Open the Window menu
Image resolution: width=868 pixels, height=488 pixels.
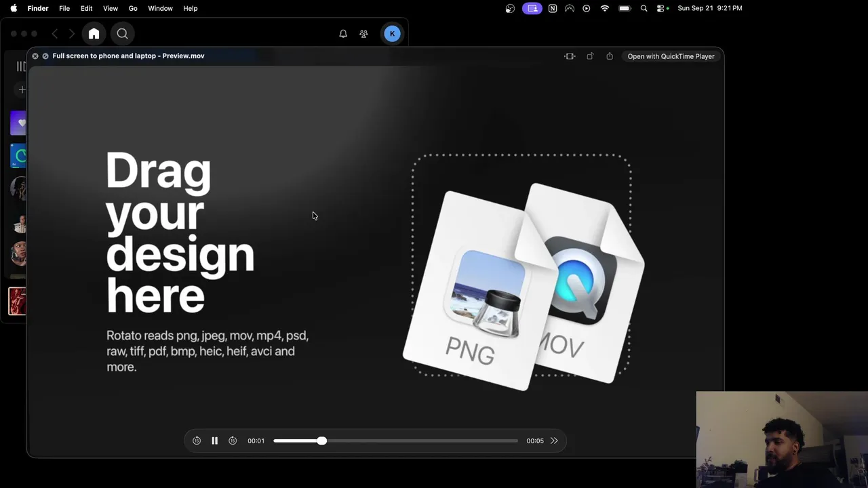[x=160, y=8]
